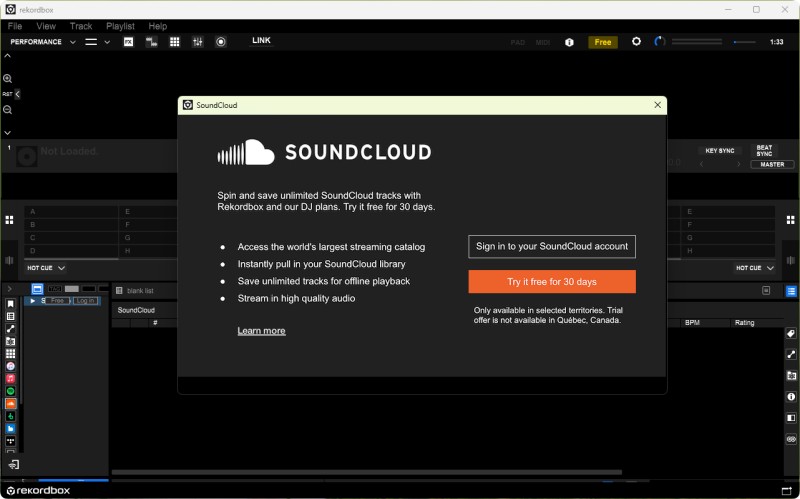Viewport: 800px width, 499px height.
Task: Open iTunes library in sidebar
Action: pos(10,366)
